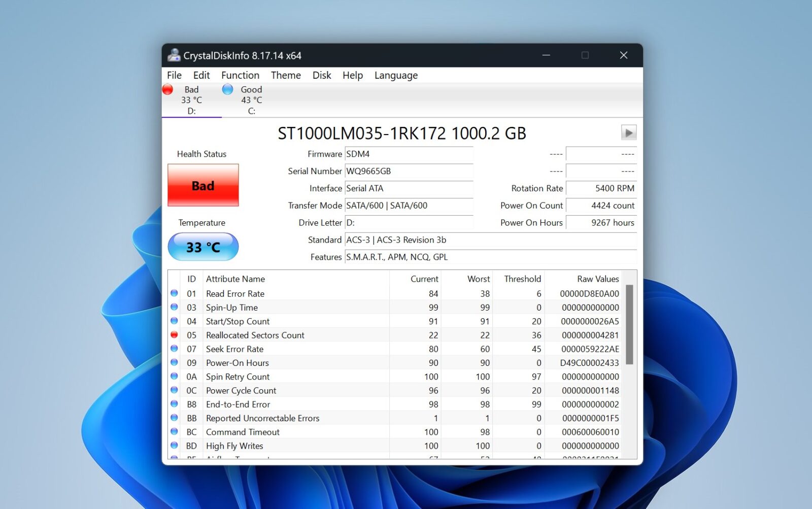
Task: Click the next disk arrow button
Action: point(628,133)
